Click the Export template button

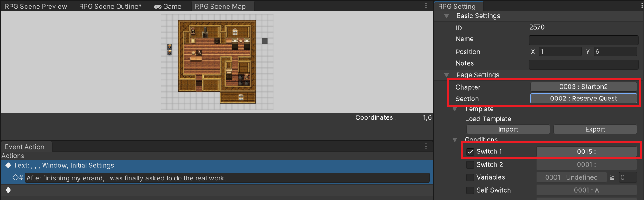click(595, 130)
